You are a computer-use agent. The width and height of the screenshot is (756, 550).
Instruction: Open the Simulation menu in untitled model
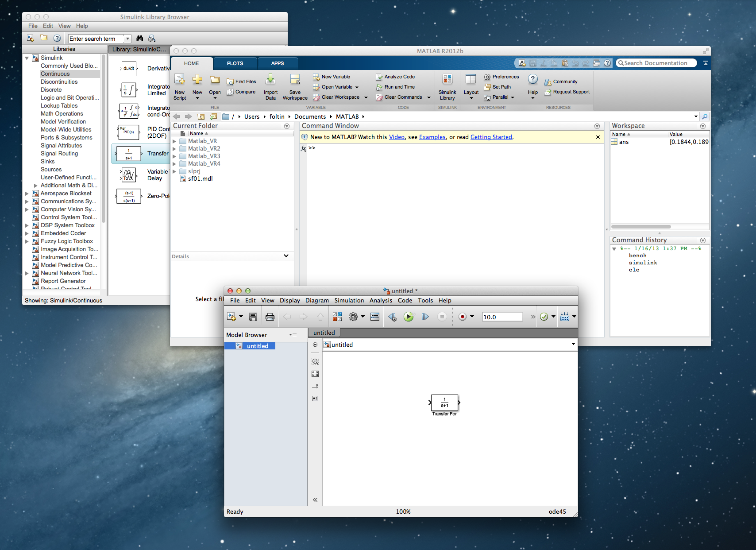coord(349,300)
